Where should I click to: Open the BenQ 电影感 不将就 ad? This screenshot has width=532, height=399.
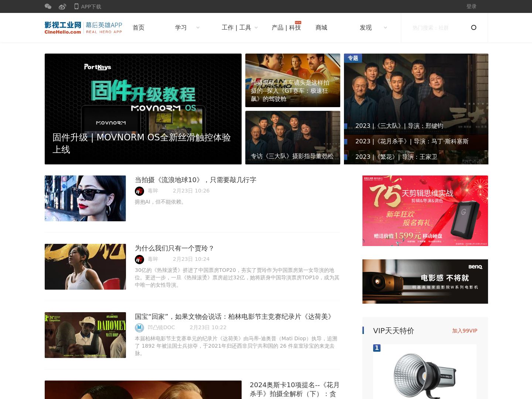[425, 282]
